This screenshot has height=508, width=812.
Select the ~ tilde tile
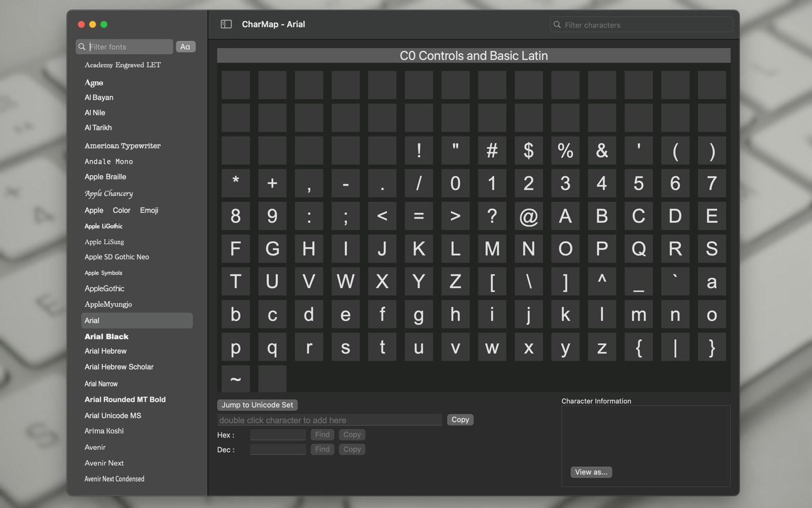tap(236, 379)
